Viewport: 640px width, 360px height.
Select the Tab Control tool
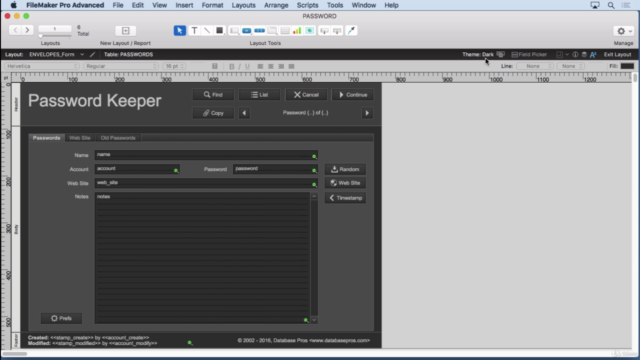pos(272,31)
